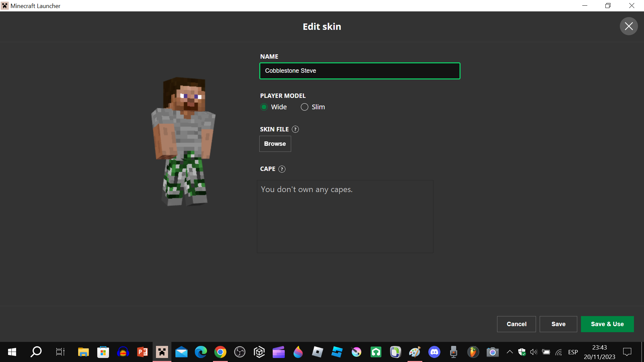Open OBS Studio from the taskbar
Image resolution: width=644 pixels, height=362 pixels.
click(240, 352)
